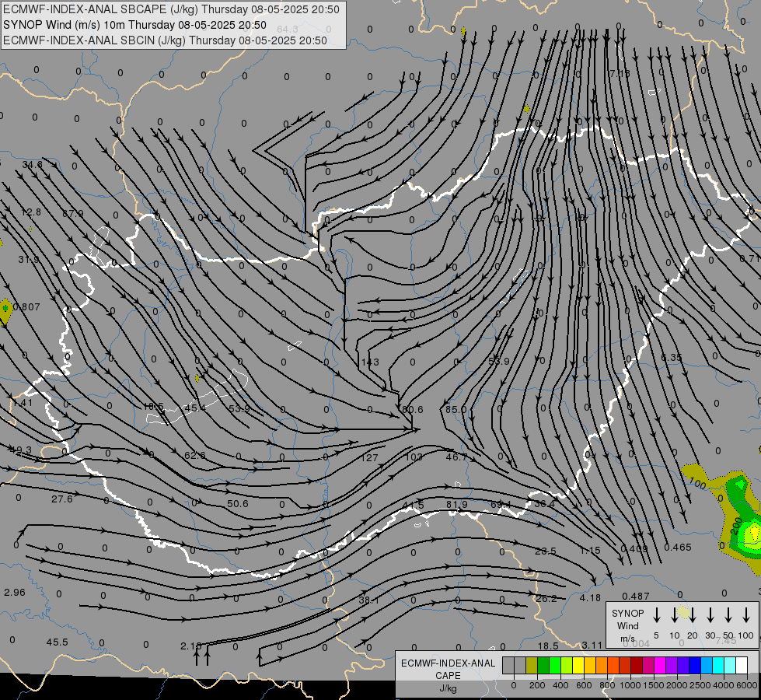Click the CAPE value 103 on the map

coord(414,457)
